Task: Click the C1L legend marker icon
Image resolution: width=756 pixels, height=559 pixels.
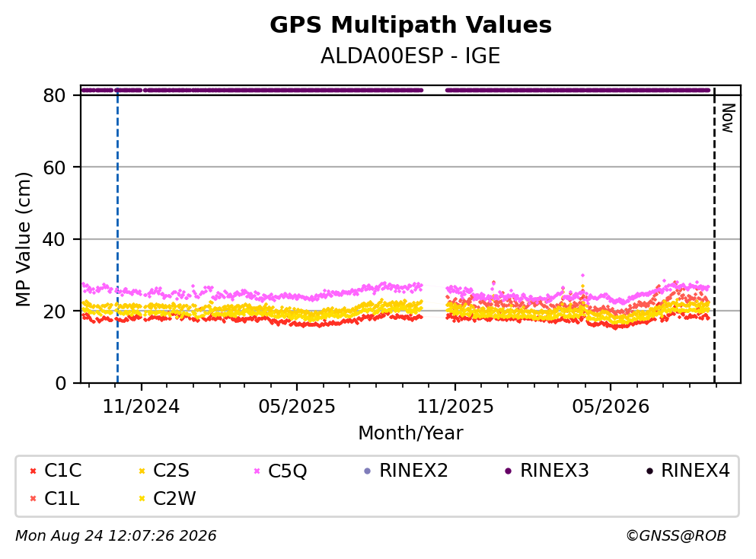Action: (33, 499)
